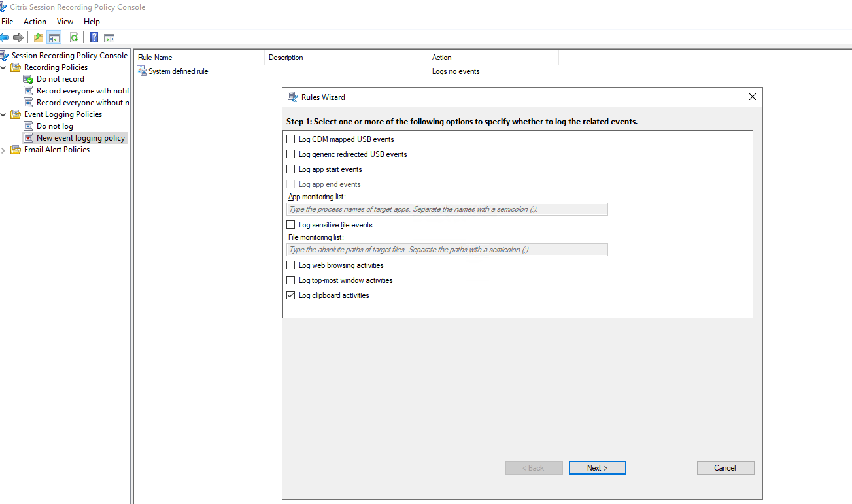Select the Do not log policy
The height and width of the screenshot is (504, 852).
55,126
